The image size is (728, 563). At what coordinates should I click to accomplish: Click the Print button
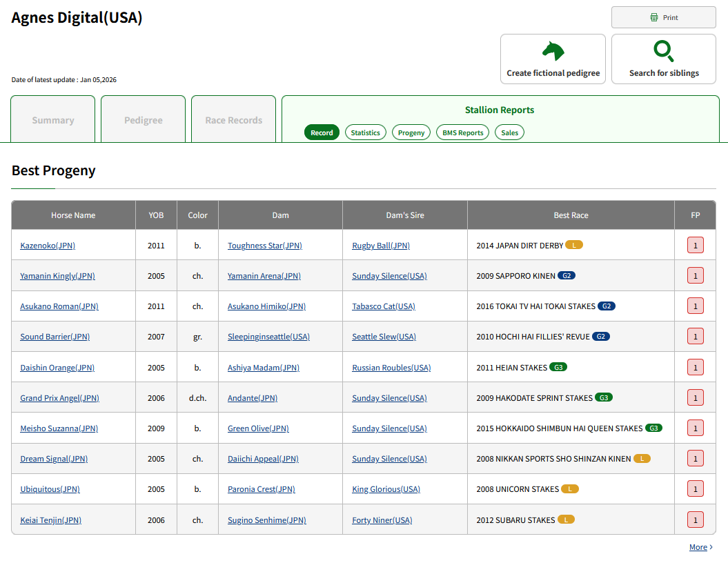tap(663, 18)
